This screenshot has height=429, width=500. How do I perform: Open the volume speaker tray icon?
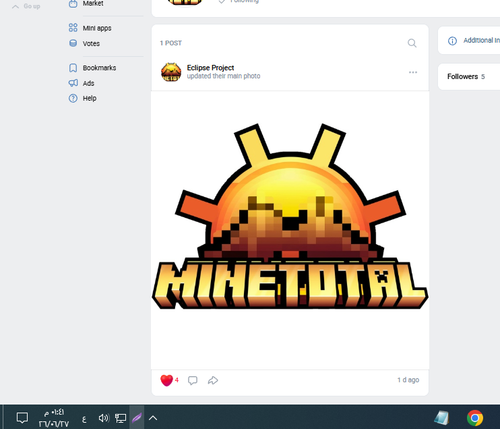click(104, 418)
